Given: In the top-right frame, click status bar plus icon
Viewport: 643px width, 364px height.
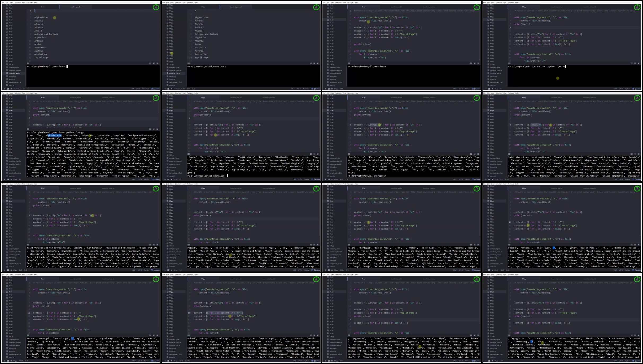Looking at the screenshot, I should tap(486, 89).
